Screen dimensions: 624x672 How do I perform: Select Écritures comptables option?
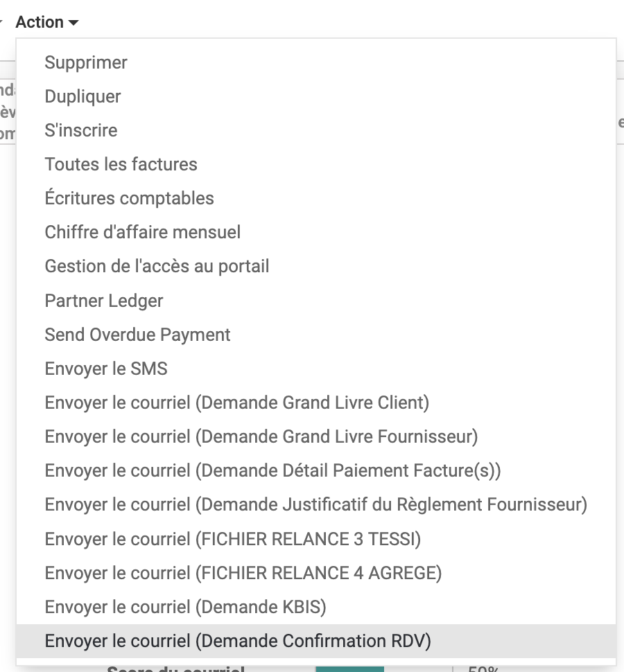(316, 198)
